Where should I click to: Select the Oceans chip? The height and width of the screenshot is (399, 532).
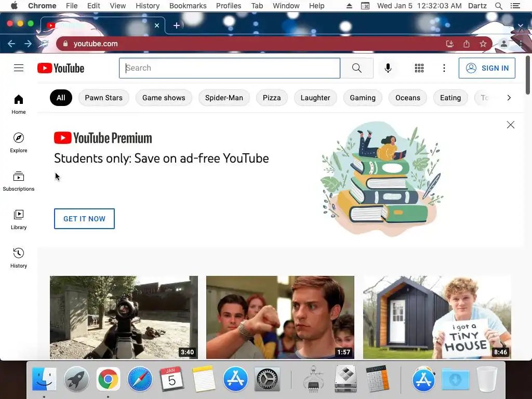pyautogui.click(x=407, y=98)
